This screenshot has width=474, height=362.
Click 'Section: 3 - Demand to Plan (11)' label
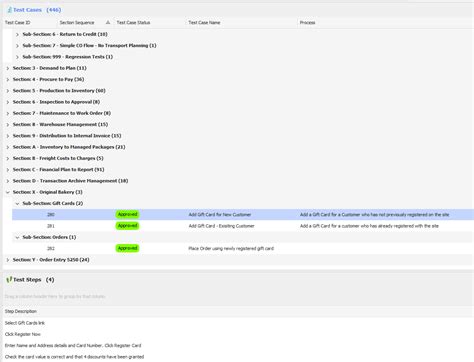[50, 68]
